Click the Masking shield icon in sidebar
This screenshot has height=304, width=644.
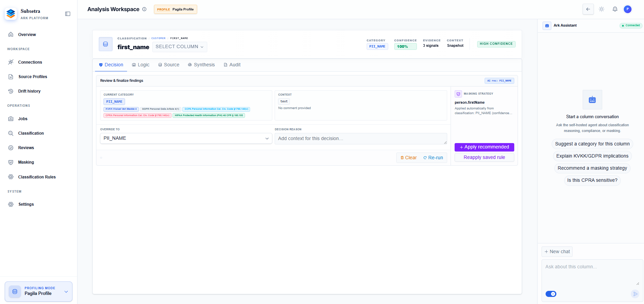point(11,162)
